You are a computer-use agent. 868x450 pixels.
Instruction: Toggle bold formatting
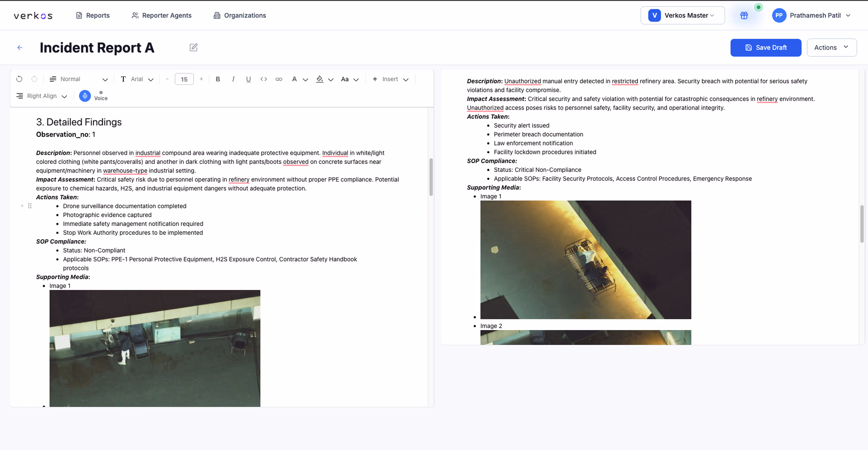(x=218, y=79)
